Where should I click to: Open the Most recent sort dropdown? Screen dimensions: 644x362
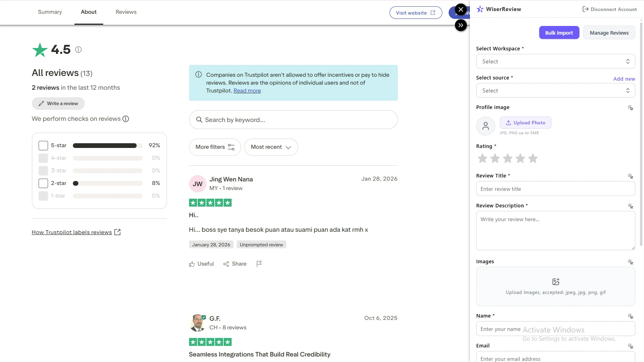click(271, 147)
